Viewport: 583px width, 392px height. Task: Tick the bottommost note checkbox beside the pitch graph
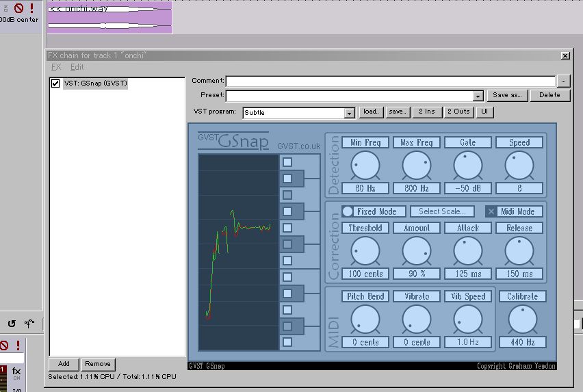click(287, 342)
